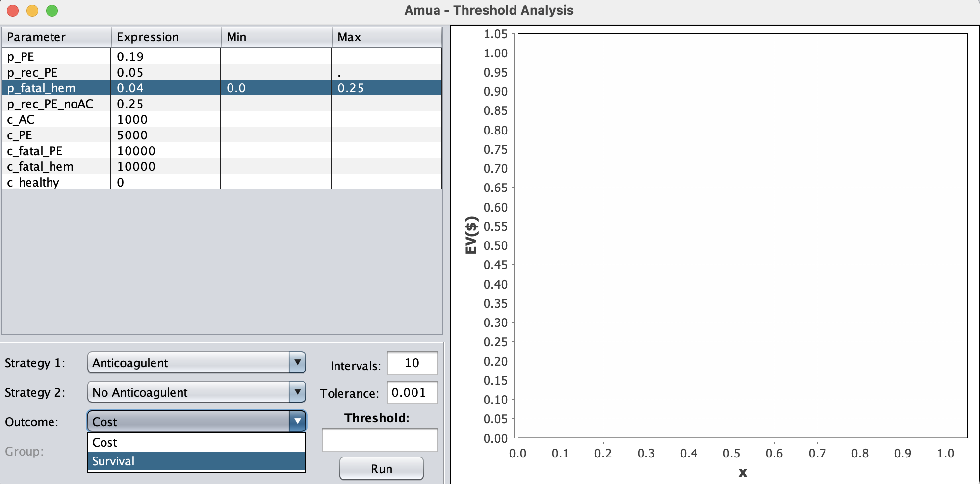This screenshot has width=980, height=484.
Task: Expand the Strategy 2 No Anticoagulent dropdown
Action: [x=196, y=392]
